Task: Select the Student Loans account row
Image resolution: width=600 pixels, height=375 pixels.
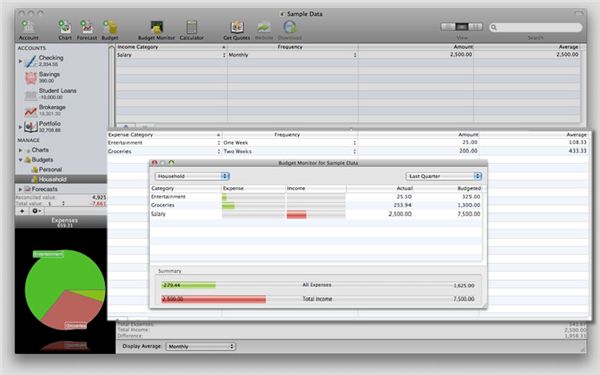Action: click(x=61, y=94)
